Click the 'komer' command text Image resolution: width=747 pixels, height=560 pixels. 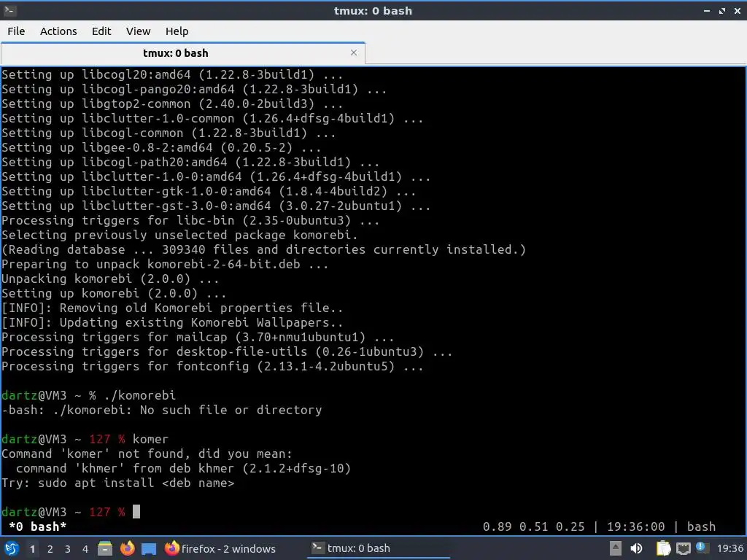(150, 439)
